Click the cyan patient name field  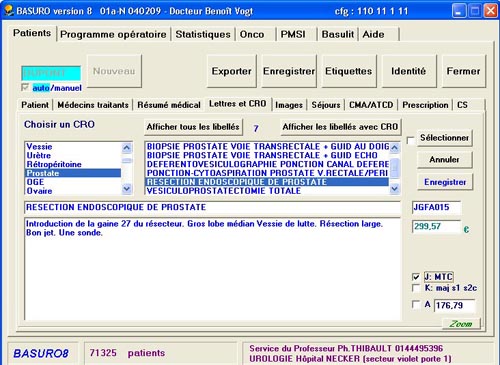[51, 73]
